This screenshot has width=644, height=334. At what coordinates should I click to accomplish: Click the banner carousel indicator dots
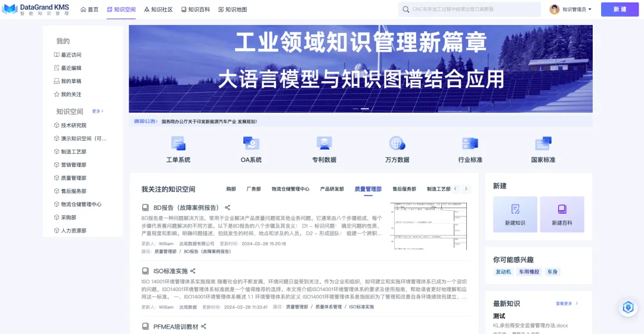click(x=361, y=109)
